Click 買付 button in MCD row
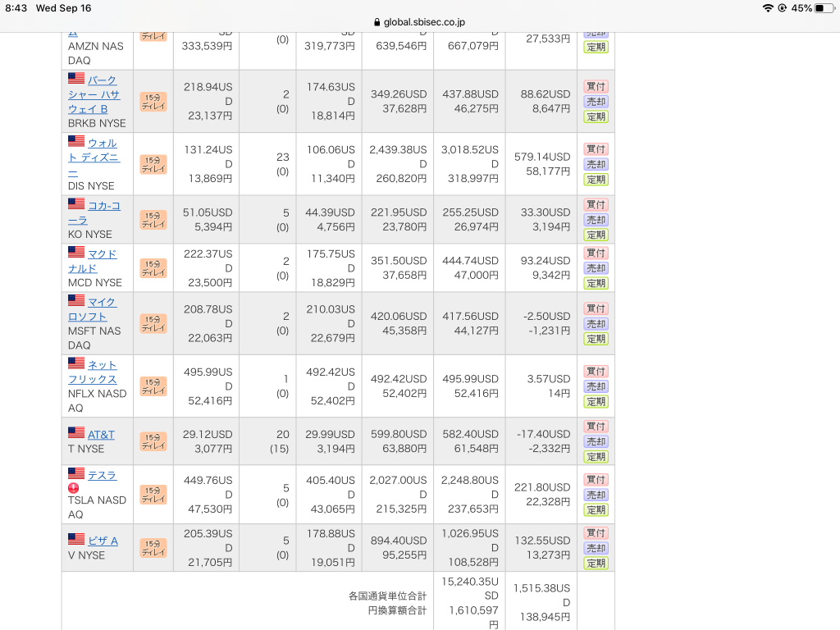 tap(596, 253)
